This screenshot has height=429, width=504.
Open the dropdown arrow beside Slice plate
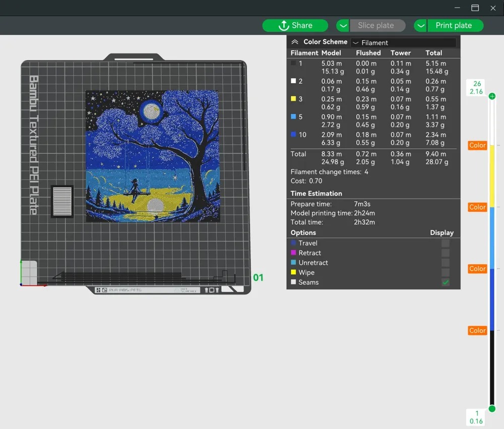[343, 25]
